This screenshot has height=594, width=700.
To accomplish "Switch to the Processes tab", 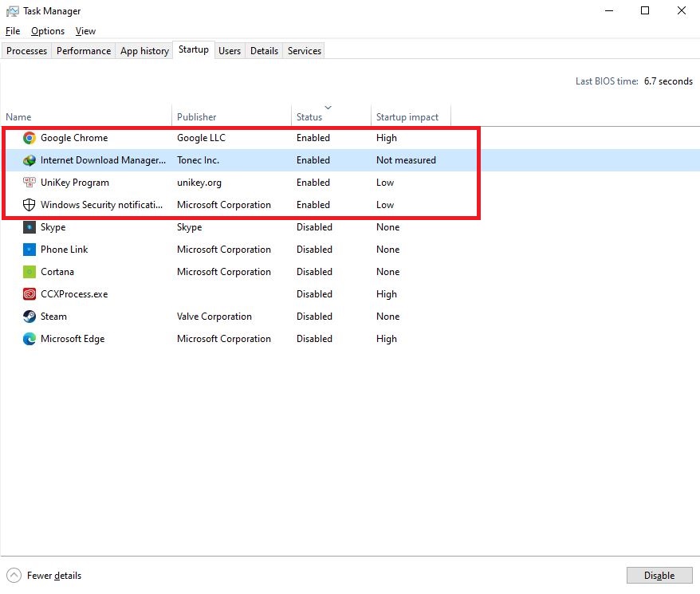I will 26,51.
